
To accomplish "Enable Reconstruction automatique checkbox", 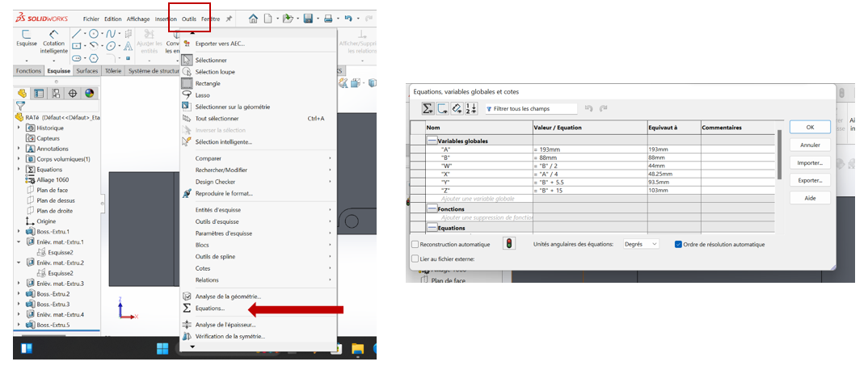I will click(x=415, y=244).
